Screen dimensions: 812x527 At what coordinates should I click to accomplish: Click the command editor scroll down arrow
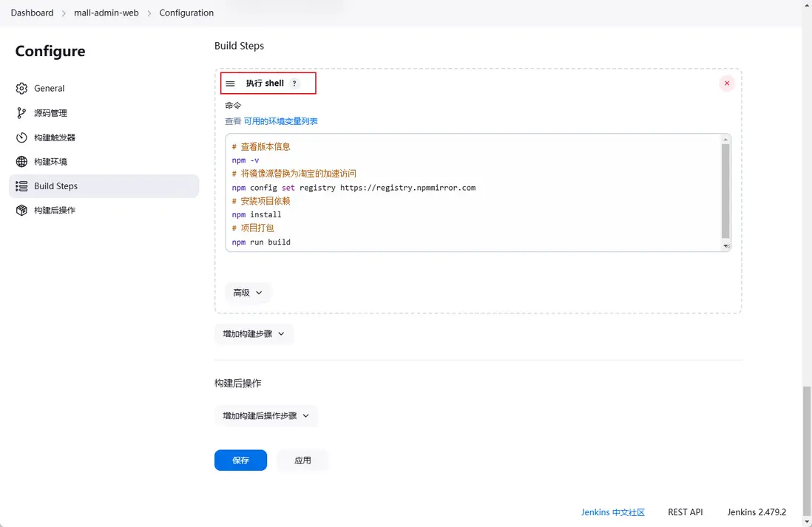point(725,246)
